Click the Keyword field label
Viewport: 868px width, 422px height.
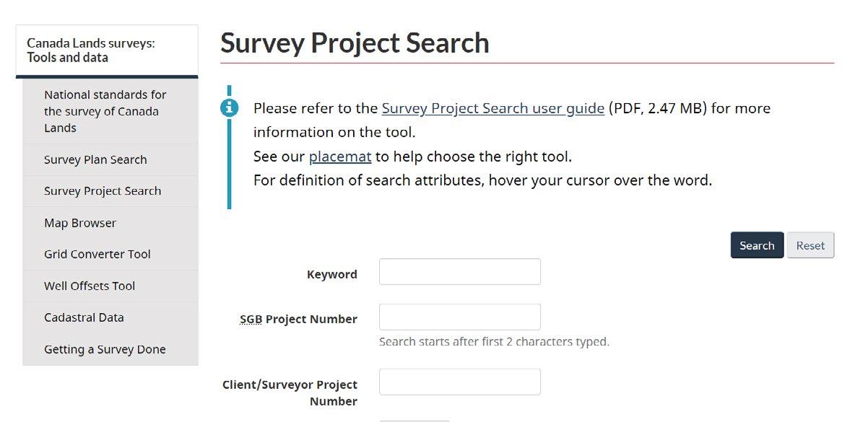(331, 274)
